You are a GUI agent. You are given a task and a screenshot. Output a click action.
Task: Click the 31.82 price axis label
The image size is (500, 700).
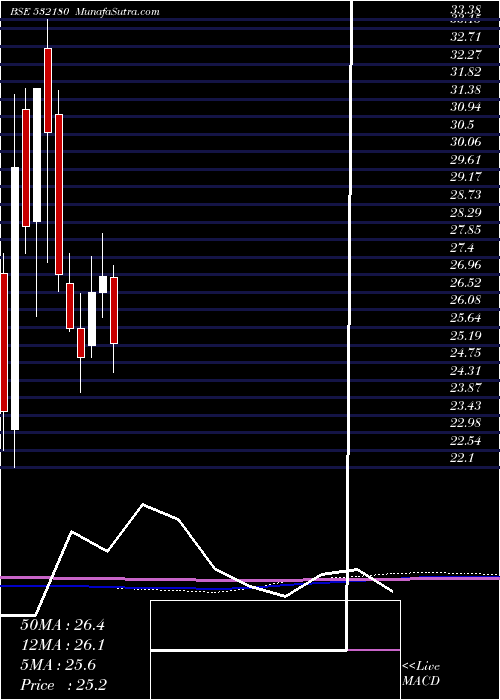click(466, 72)
